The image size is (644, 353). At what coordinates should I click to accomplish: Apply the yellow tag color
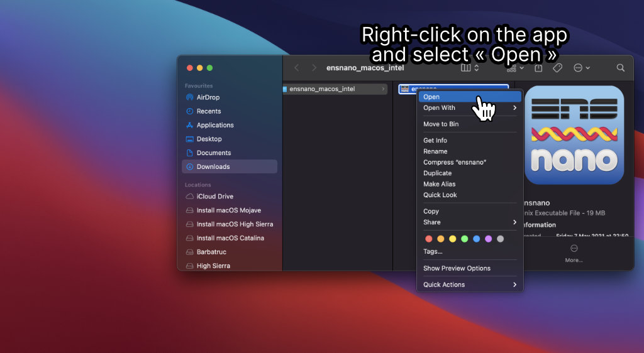tap(453, 239)
